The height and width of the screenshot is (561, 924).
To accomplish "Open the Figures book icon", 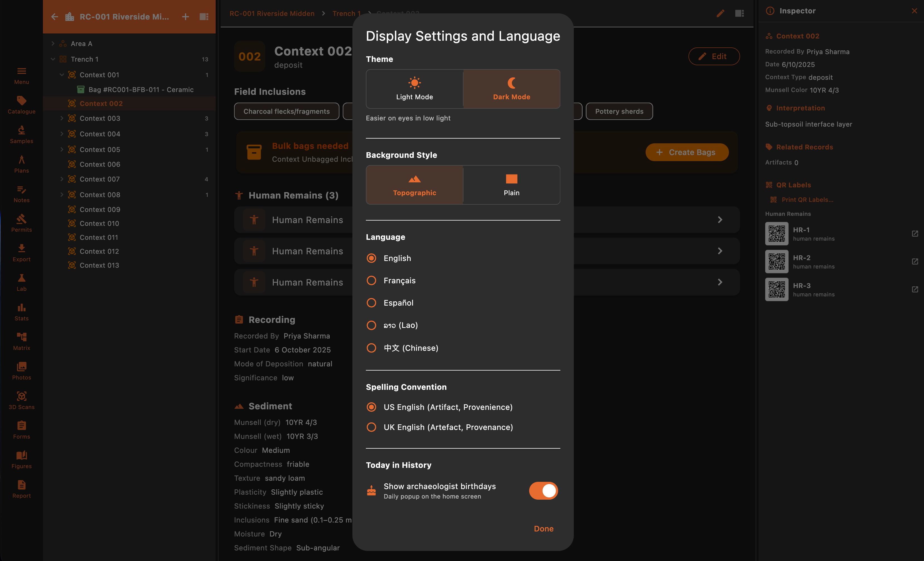I will click(21, 459).
